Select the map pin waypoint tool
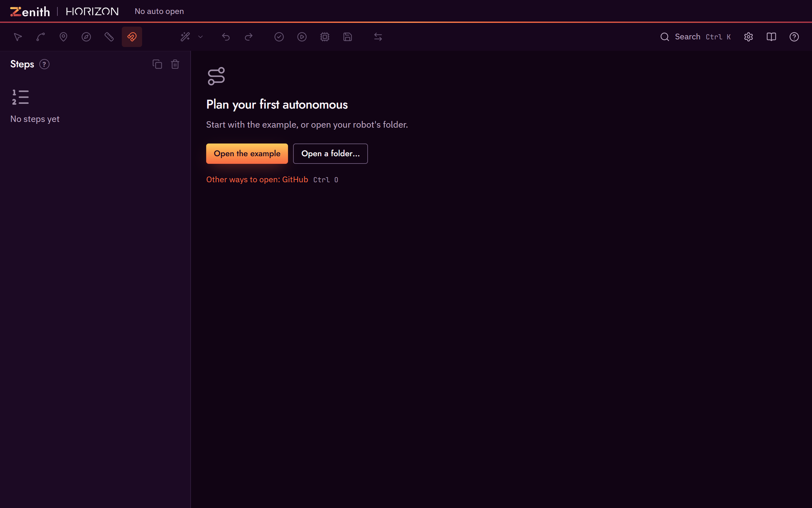Image resolution: width=812 pixels, height=508 pixels. click(x=63, y=37)
